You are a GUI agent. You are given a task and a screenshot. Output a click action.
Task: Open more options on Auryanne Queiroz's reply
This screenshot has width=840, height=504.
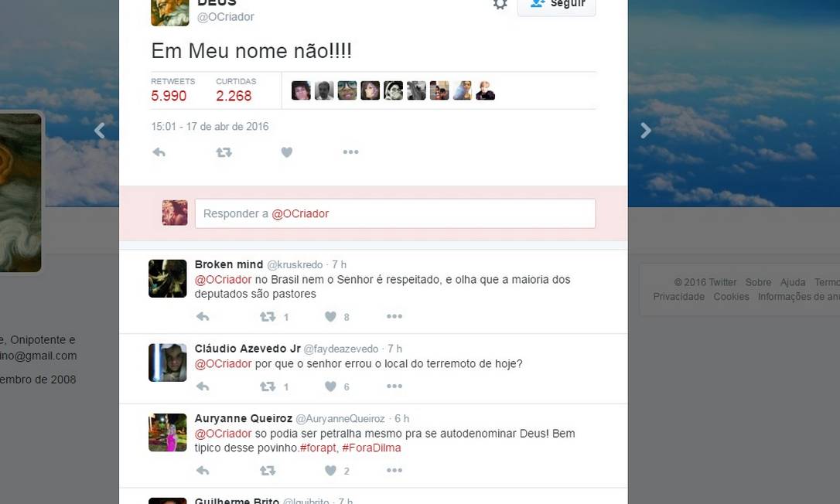pyautogui.click(x=394, y=470)
